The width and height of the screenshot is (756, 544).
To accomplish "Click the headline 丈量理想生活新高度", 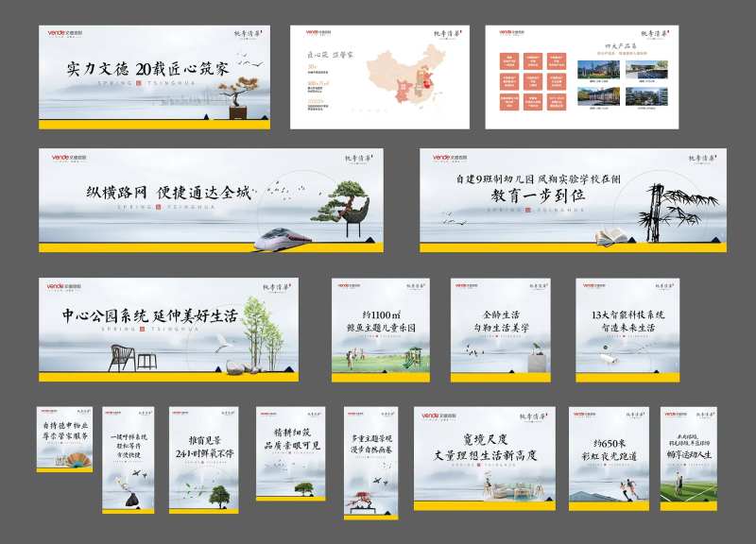I will [x=485, y=455].
